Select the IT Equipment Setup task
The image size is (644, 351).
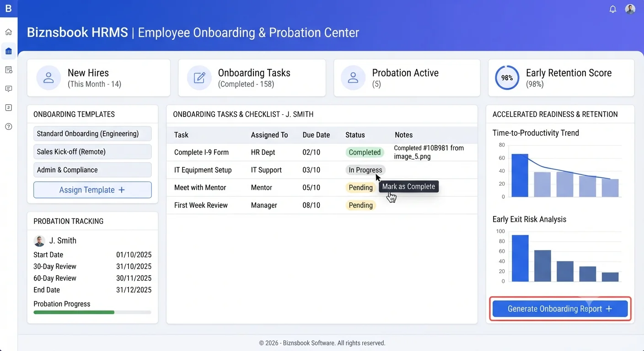(x=203, y=170)
